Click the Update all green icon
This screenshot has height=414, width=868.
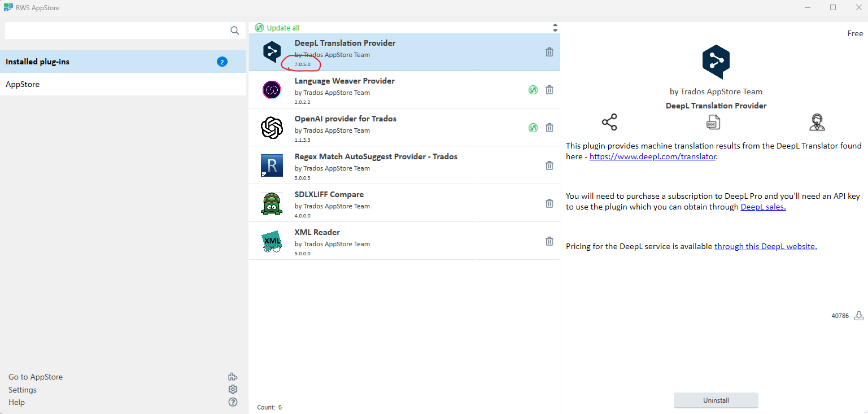(259, 28)
